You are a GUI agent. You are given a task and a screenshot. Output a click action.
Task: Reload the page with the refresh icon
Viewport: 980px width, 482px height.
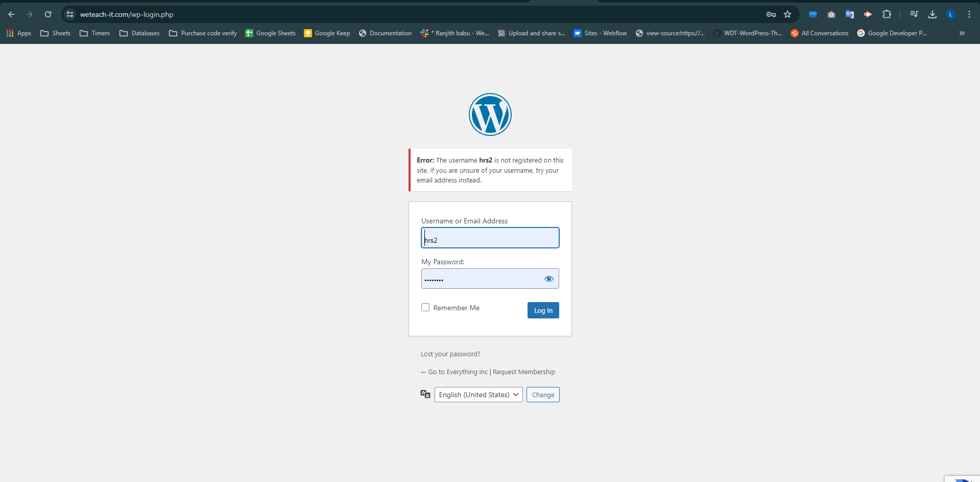point(48,14)
